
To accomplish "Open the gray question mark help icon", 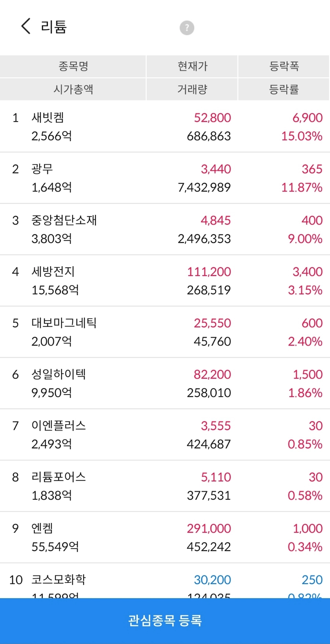I will point(187,28).
